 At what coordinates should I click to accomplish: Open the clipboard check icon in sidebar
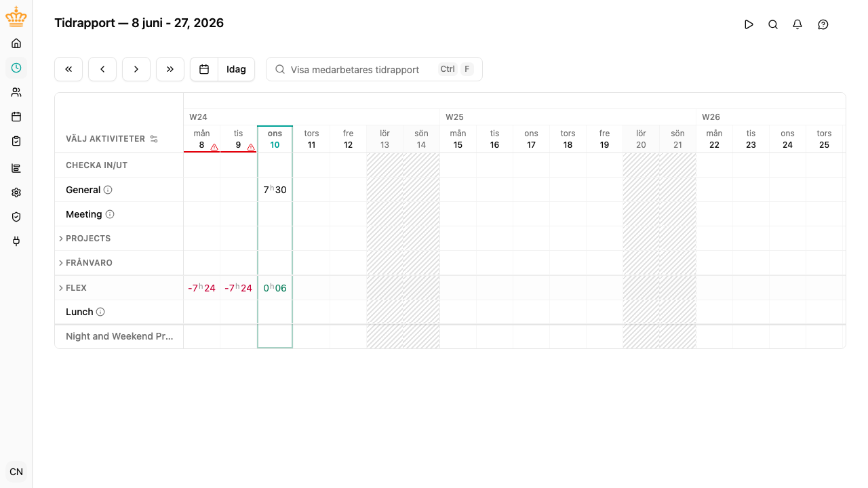coord(16,141)
